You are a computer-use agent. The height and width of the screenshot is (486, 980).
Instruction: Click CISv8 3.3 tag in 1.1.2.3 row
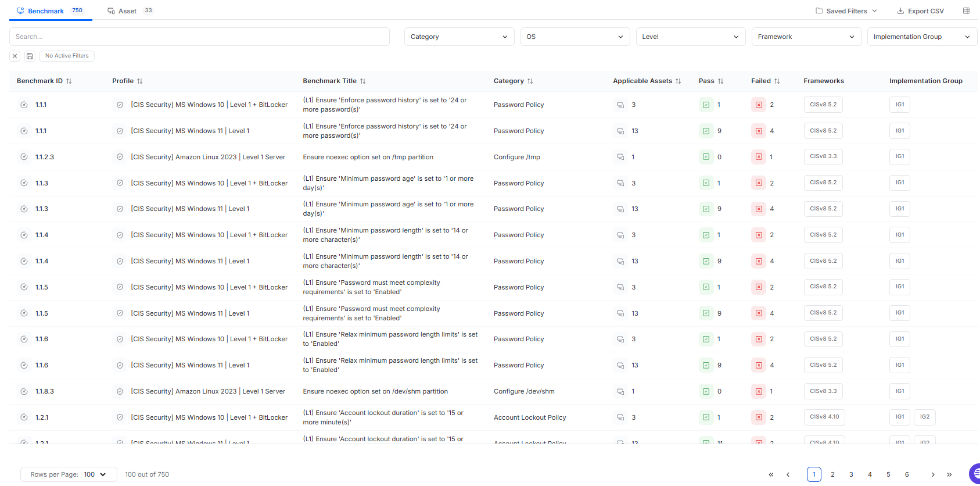point(823,156)
